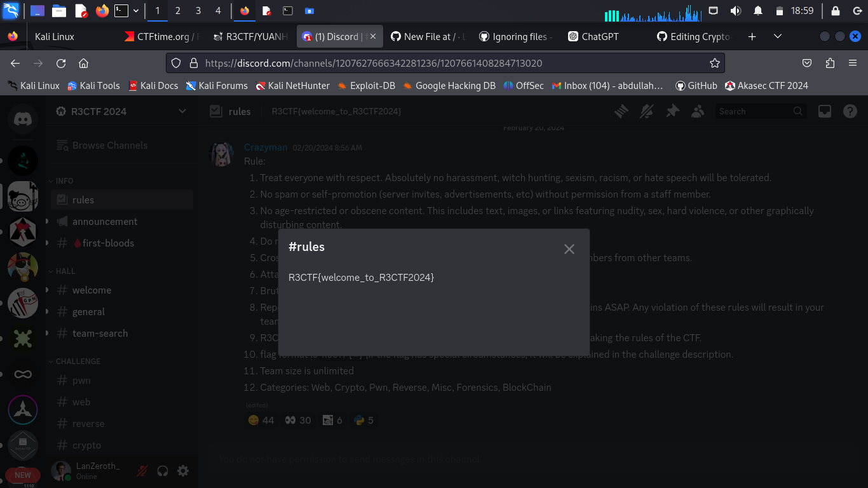
Task: Toggle microphone mute in user panel
Action: pos(142,471)
